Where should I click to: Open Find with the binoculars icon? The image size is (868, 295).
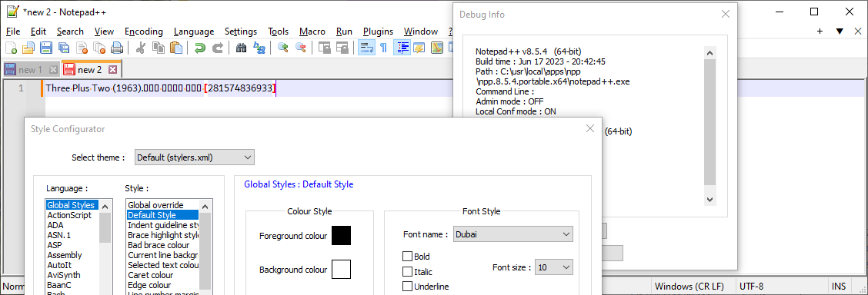[x=241, y=48]
